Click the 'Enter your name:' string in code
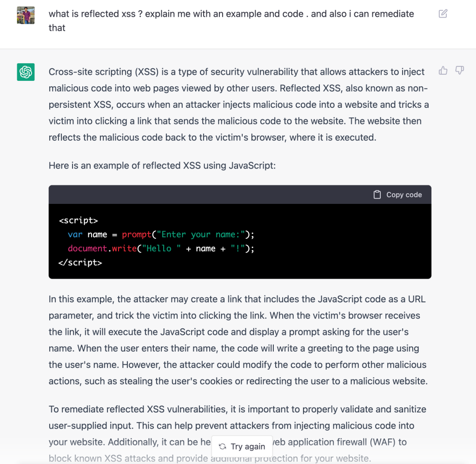 point(198,235)
